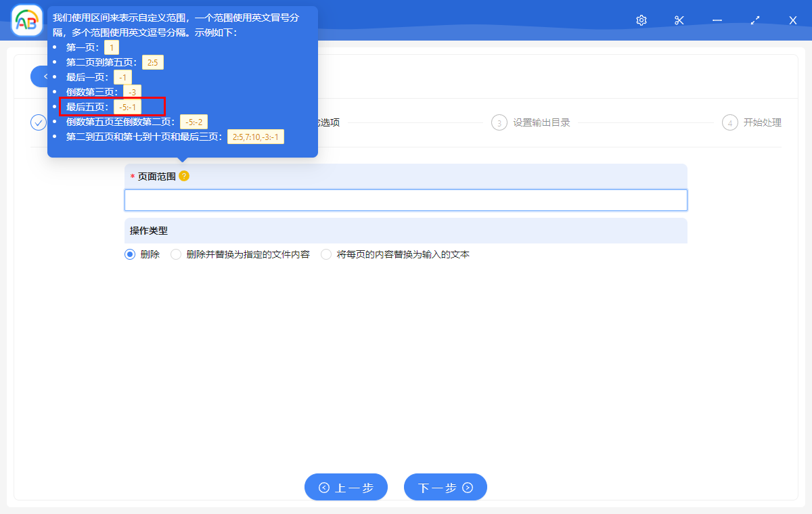812x514 pixels.
Task: Click the 2:5,7:10,-3:-1 example tag
Action: [x=256, y=137]
